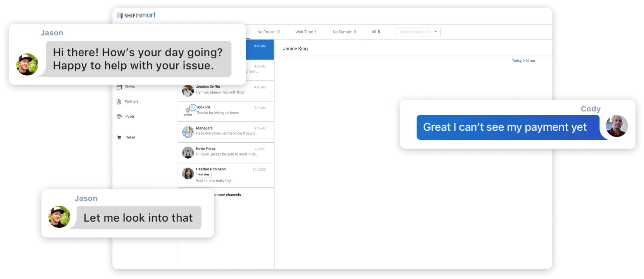The height and width of the screenshot is (279, 644).
Task: Open the 'Hi Kevin, please be sure' message
Action: (x=227, y=154)
